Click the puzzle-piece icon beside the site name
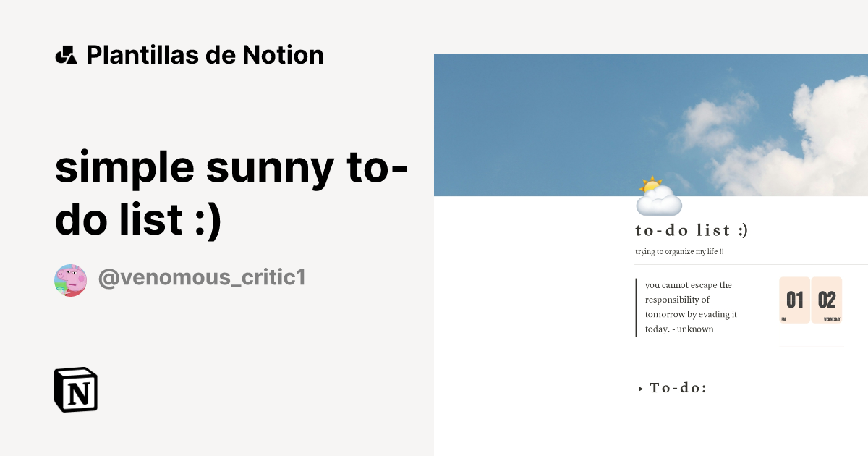Screen dimensions: 868x456 [x=66, y=54]
